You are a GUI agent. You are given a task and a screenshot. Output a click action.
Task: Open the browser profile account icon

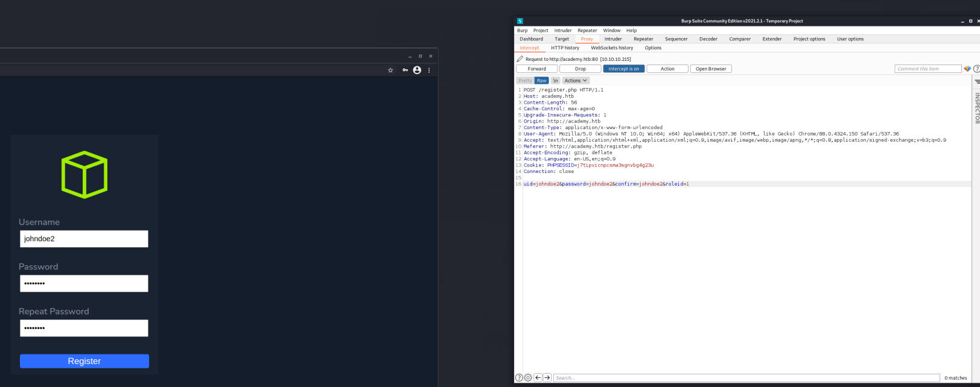pos(417,71)
